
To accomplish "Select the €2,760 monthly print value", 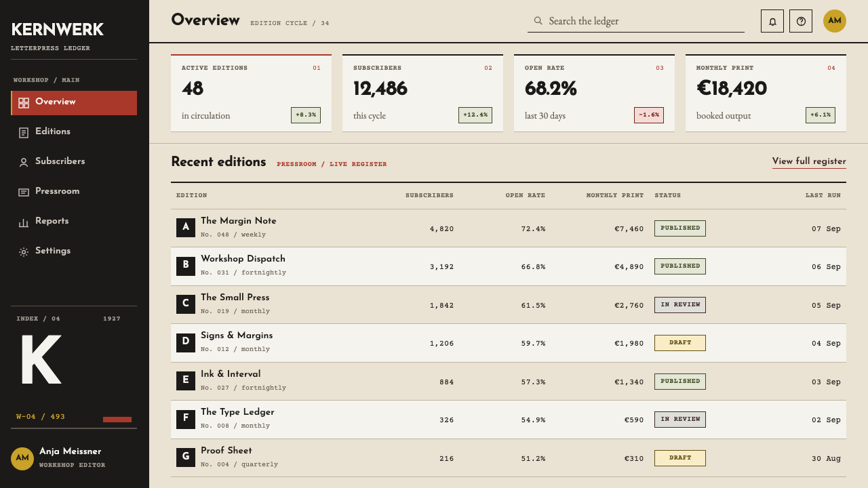I will [629, 305].
